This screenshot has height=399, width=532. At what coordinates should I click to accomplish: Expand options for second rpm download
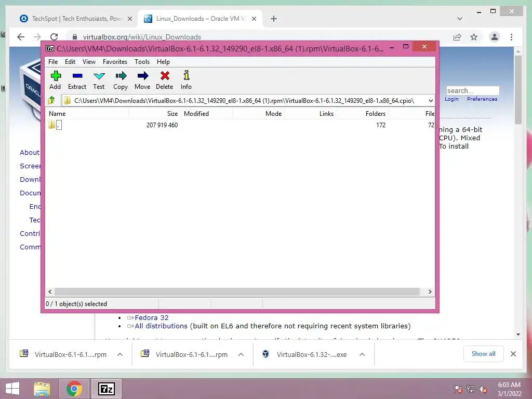click(241, 354)
